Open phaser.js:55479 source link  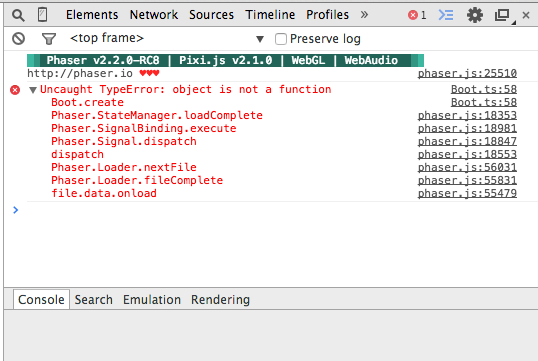click(x=467, y=194)
